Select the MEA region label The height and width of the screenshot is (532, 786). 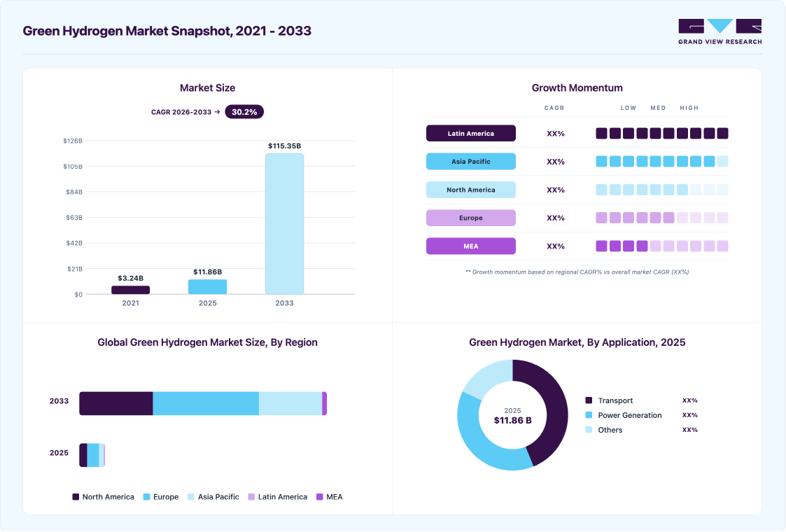[x=471, y=246]
